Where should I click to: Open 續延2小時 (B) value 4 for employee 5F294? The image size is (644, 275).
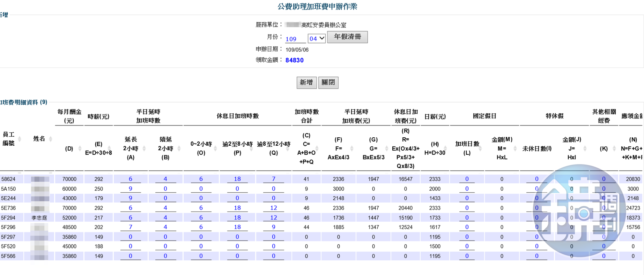(165, 217)
